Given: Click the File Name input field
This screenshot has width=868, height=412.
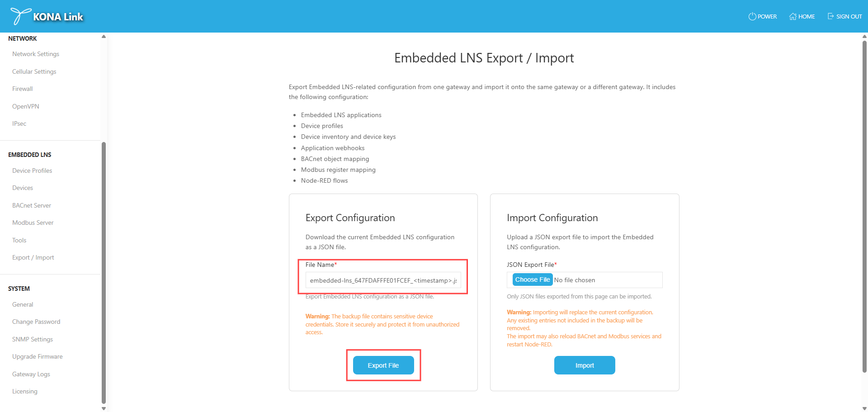Looking at the screenshot, I should pyautogui.click(x=383, y=280).
